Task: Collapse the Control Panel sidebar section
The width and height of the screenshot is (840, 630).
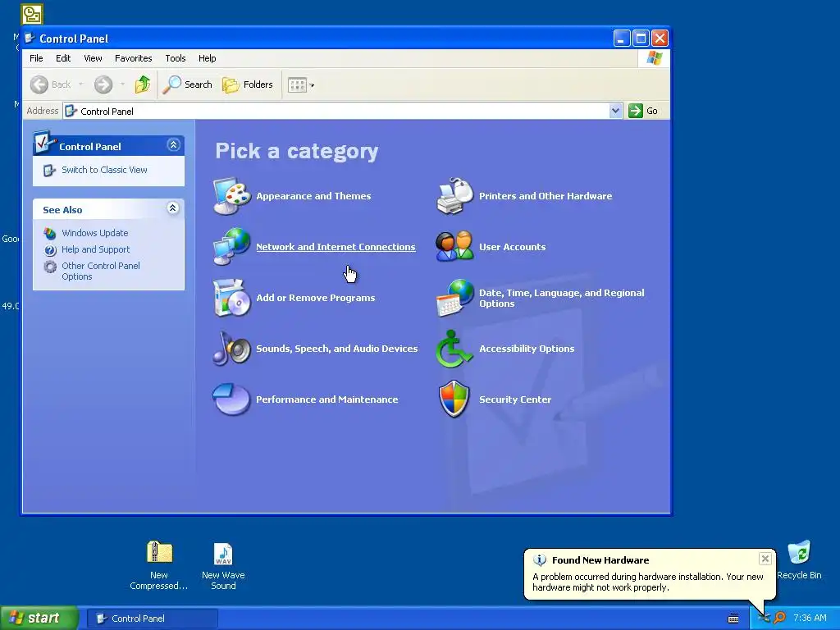Action: (x=173, y=144)
